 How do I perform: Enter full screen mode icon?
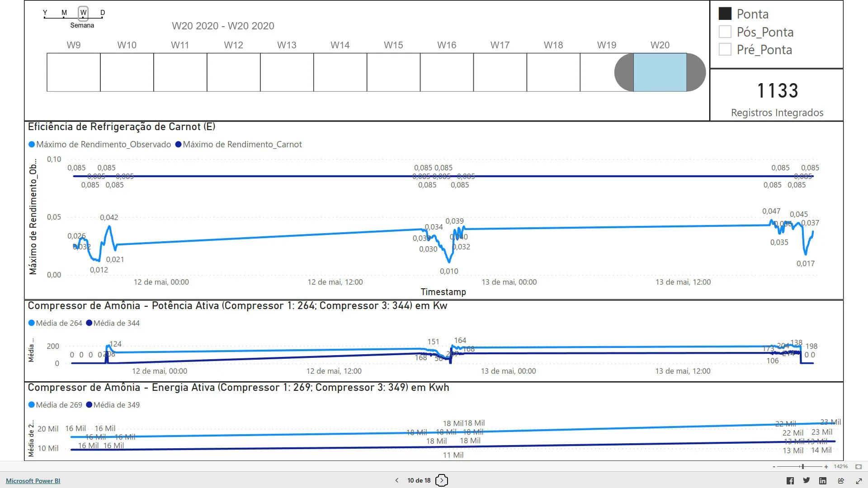pyautogui.click(x=859, y=481)
